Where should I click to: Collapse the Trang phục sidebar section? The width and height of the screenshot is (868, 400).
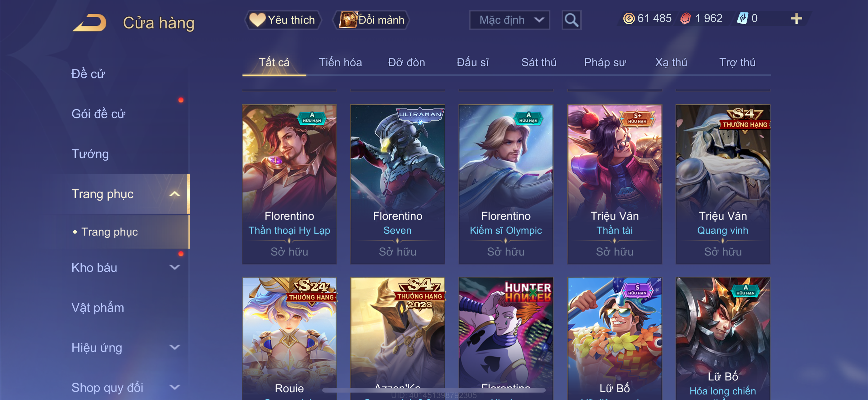[x=174, y=194]
